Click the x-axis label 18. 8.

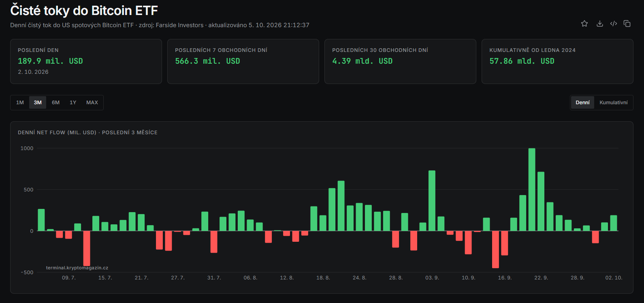pyautogui.click(x=323, y=278)
